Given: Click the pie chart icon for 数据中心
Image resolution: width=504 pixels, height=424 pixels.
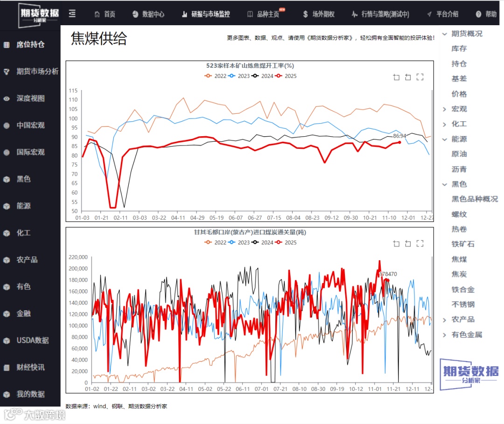Looking at the screenshot, I should click(x=135, y=14).
